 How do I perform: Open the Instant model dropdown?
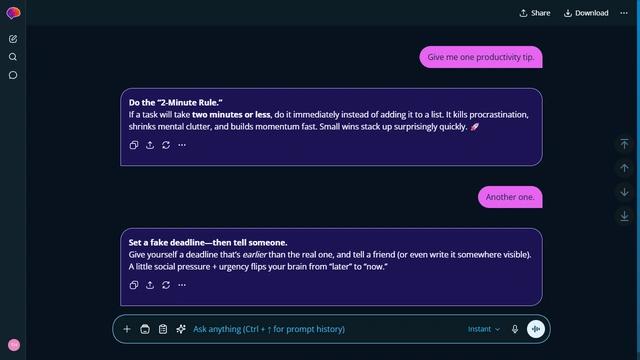click(484, 329)
